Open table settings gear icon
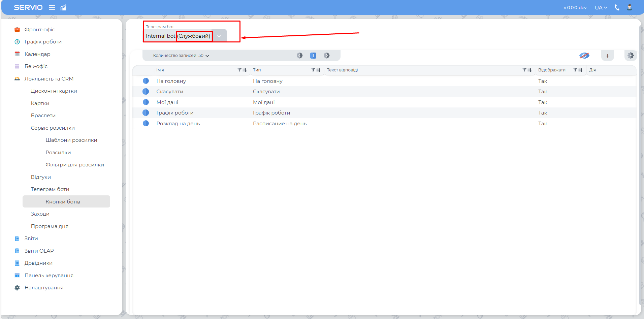Image resolution: width=644 pixels, height=319 pixels. coord(631,56)
